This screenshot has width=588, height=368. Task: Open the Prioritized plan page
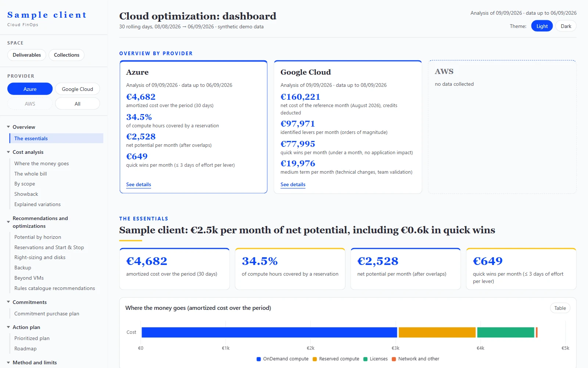click(32, 338)
